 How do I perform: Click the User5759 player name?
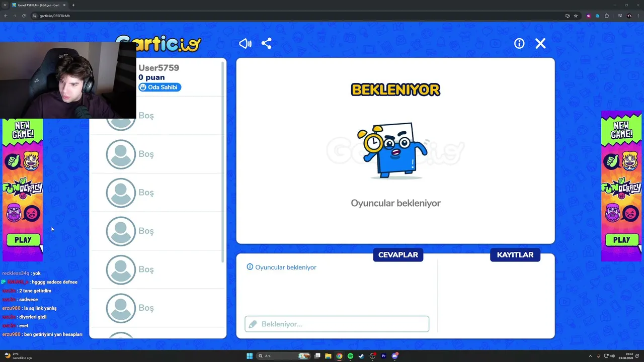159,68
